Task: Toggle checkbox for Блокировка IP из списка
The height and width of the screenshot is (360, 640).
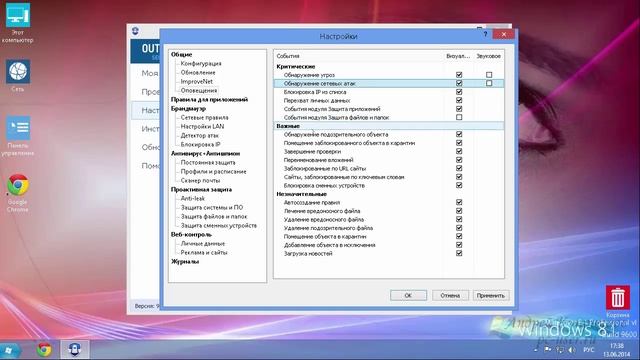Action: [459, 92]
